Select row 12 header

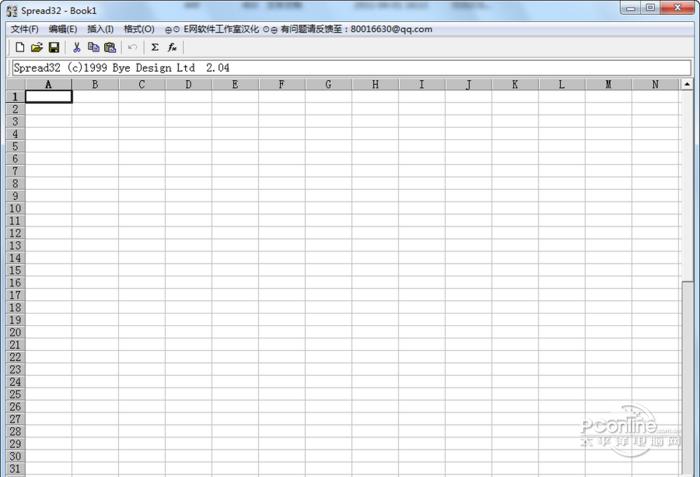click(x=16, y=233)
